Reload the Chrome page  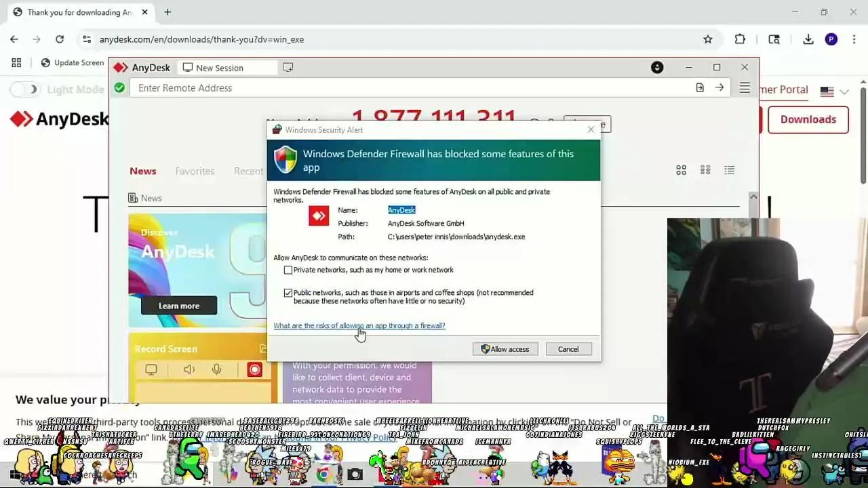60,39
